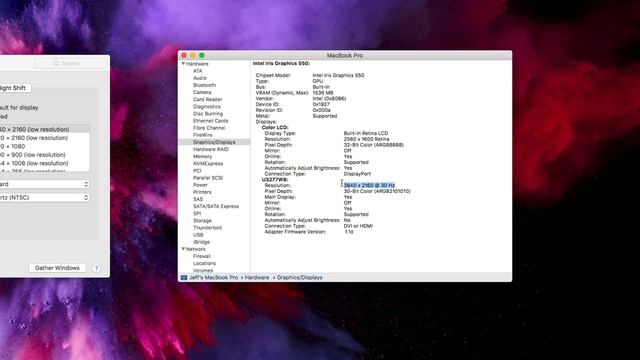Select PCI in the sidebar
Screen dimensions: 640x360
tap(197, 171)
